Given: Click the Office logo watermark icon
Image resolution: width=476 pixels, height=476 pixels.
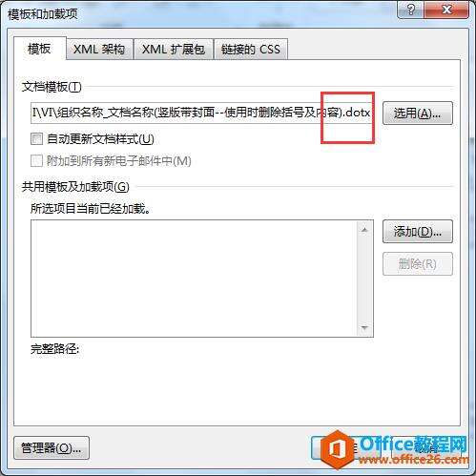Looking at the screenshot, I should [338, 449].
